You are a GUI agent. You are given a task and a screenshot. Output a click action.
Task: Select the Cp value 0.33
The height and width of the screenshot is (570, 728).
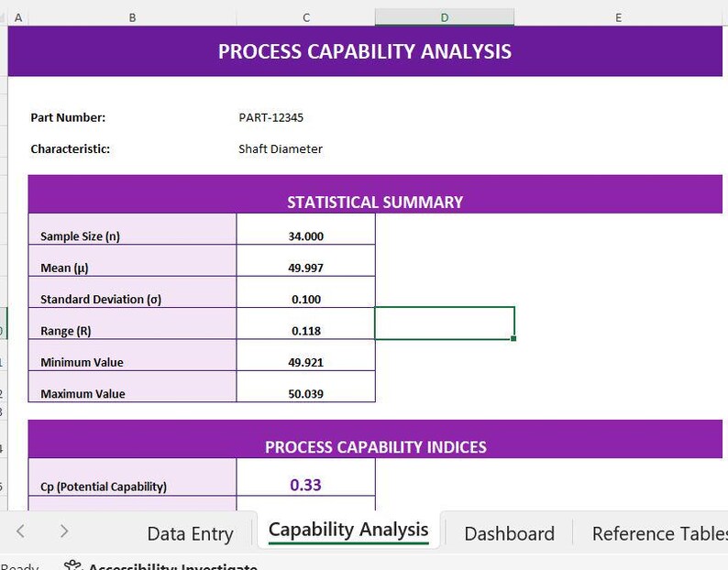306,477
